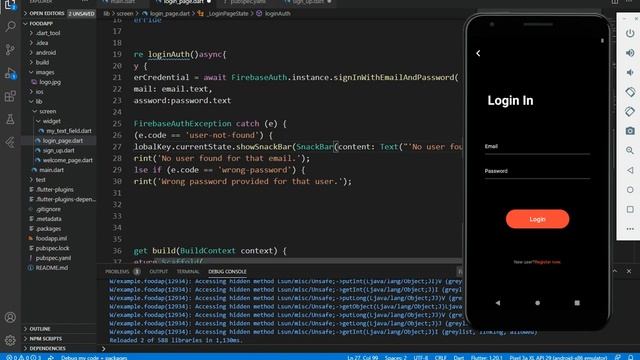Open emulator extended controls (three dots)
640x360 pixels.
[630, 229]
